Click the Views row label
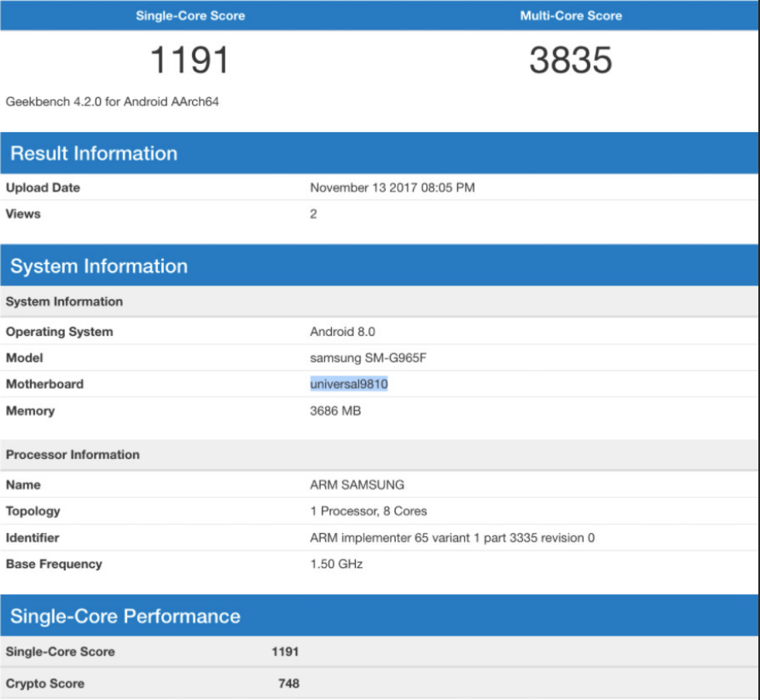 pos(23,214)
